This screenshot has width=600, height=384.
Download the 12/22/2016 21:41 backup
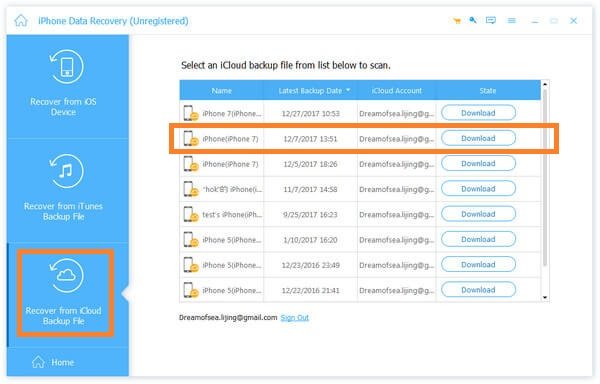(478, 290)
